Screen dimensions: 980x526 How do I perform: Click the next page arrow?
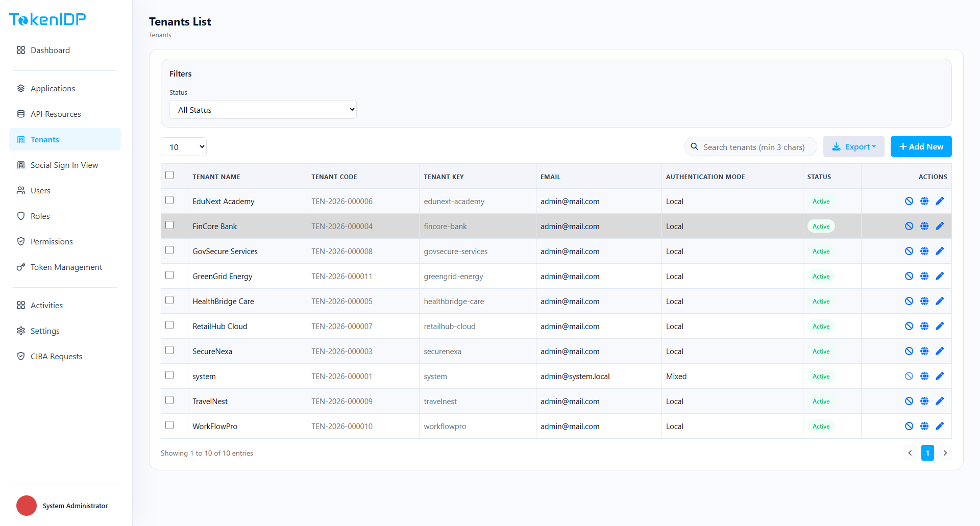[945, 453]
